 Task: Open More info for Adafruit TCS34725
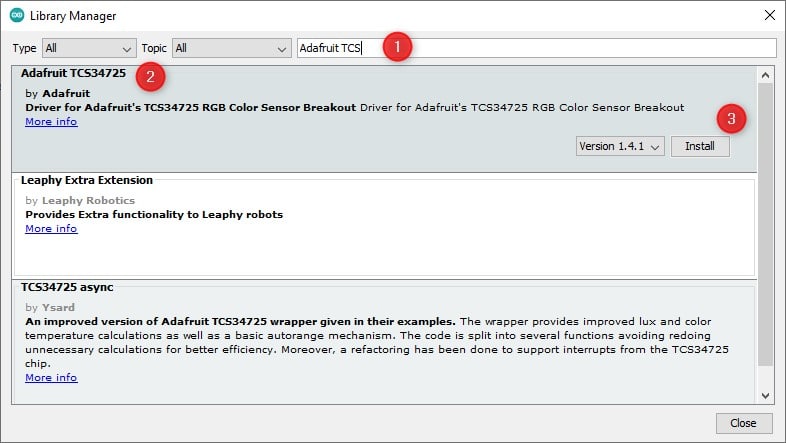pyautogui.click(x=51, y=122)
